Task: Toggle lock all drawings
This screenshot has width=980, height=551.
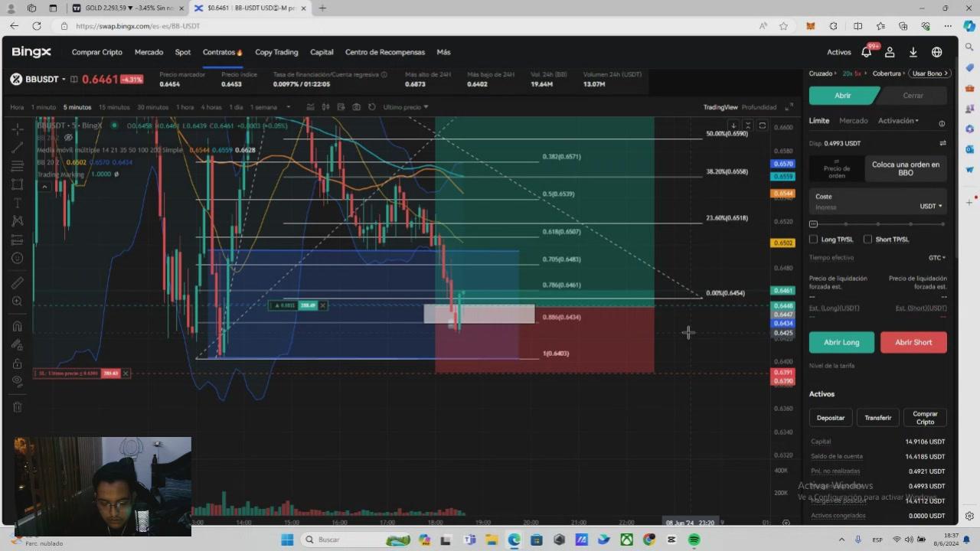Action: pyautogui.click(x=17, y=364)
